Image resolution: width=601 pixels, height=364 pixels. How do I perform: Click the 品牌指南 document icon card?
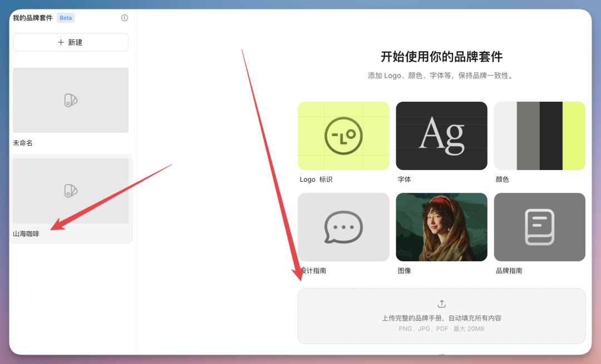coord(539,227)
